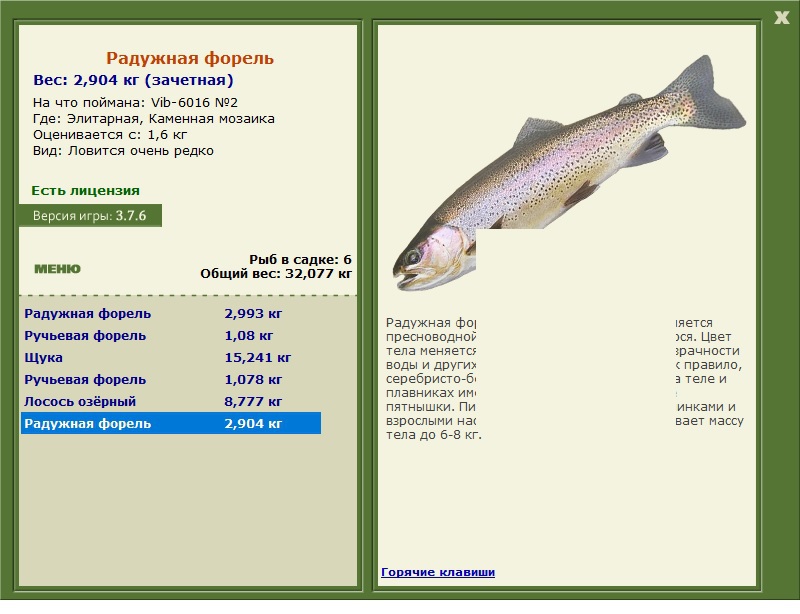Click Вид: Ловится очень редко line

click(123, 151)
